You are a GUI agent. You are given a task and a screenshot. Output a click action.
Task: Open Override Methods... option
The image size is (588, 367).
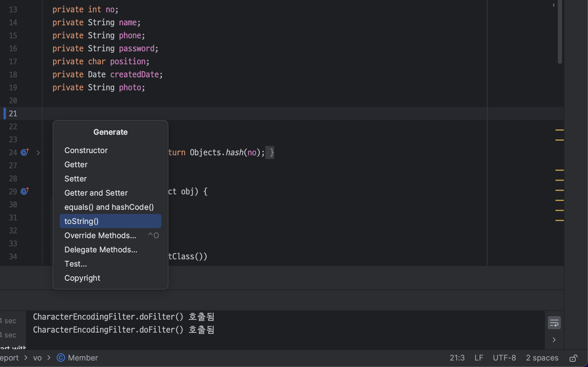[100, 236]
